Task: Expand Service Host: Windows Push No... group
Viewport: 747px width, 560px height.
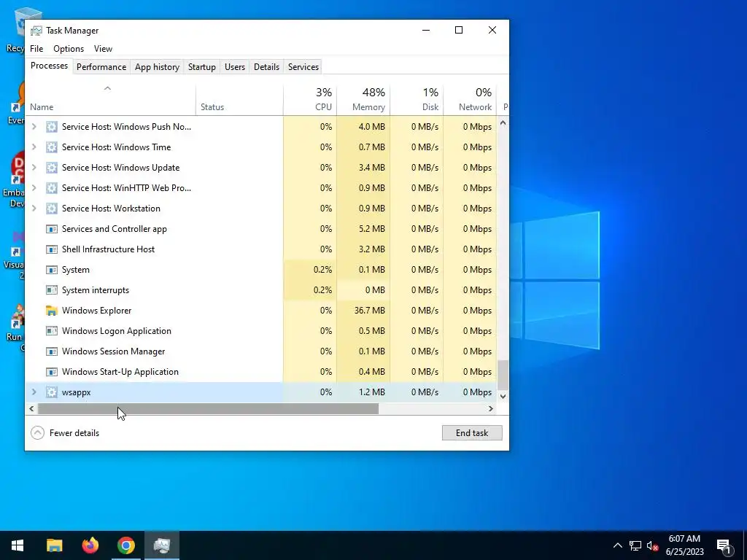Action: 34,127
